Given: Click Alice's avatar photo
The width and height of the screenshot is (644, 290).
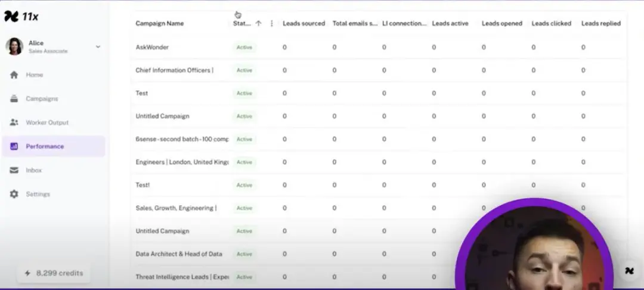Looking at the screenshot, I should pos(14,47).
